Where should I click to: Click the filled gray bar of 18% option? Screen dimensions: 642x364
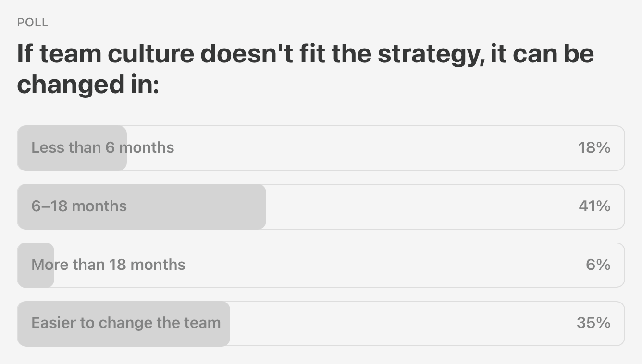tap(72, 148)
